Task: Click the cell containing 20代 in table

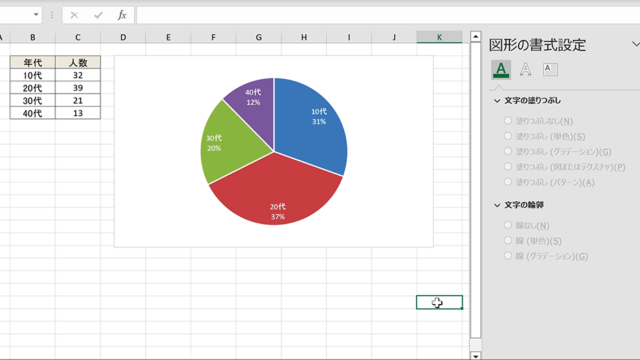Action: [x=33, y=88]
